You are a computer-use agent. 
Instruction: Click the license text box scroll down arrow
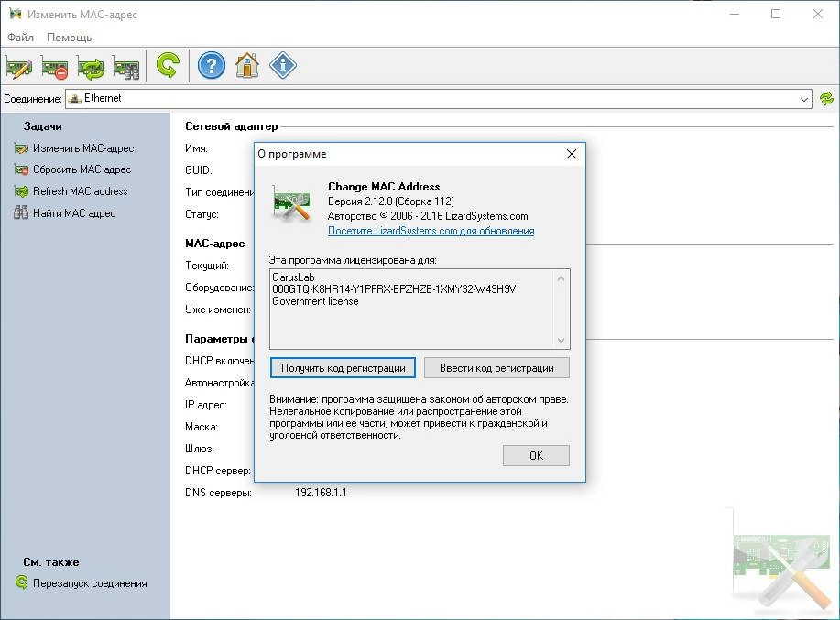[x=561, y=341]
